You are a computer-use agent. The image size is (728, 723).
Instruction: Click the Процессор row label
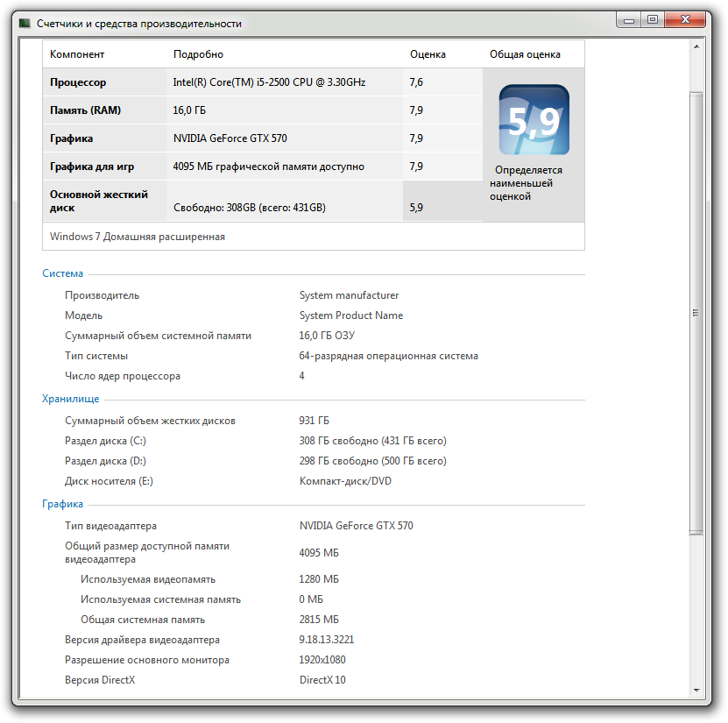click(78, 82)
